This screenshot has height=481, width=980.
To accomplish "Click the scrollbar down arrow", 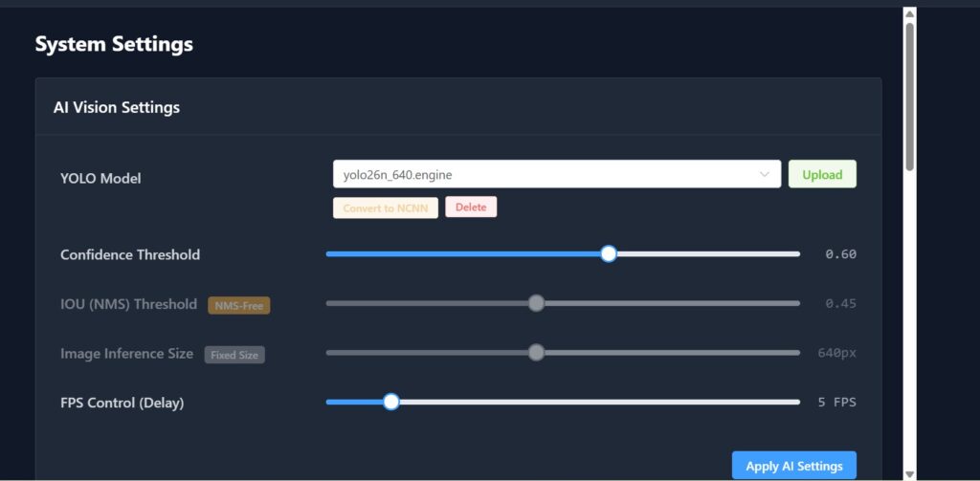I will click(909, 472).
